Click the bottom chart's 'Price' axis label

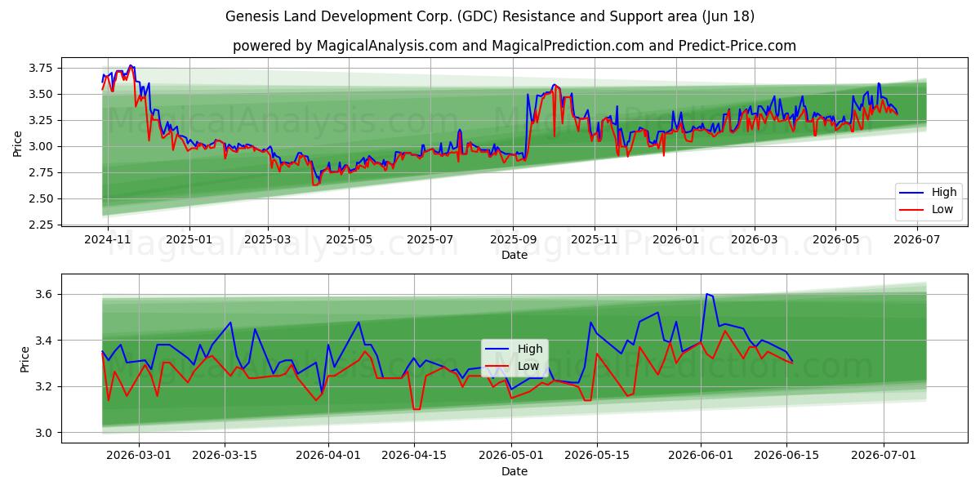(x=25, y=359)
